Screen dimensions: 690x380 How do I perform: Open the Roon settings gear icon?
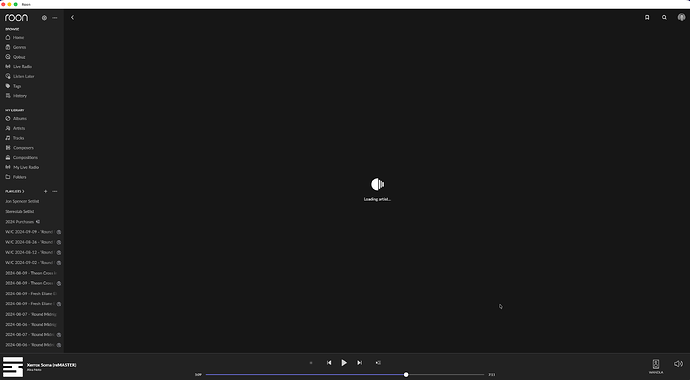(x=44, y=18)
